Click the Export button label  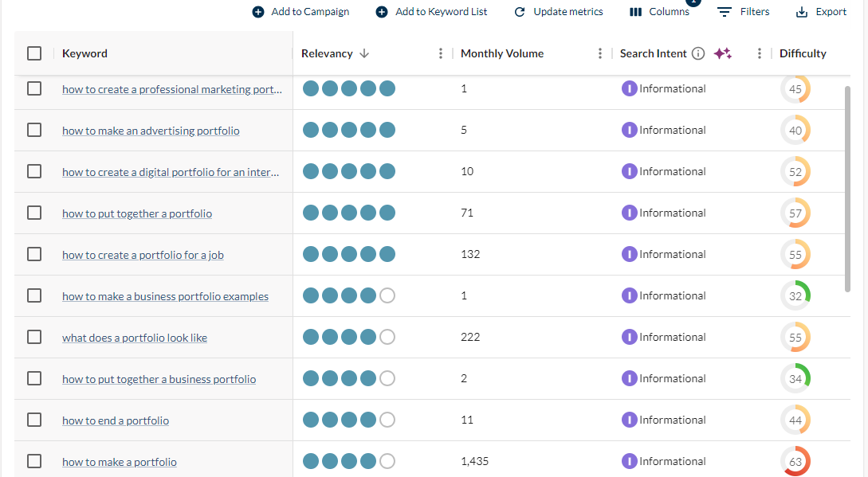click(831, 12)
